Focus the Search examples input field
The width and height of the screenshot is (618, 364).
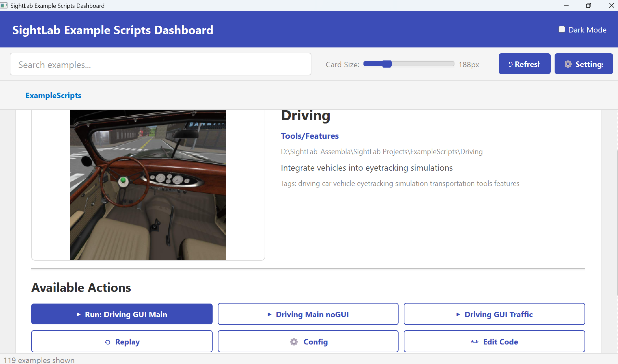coord(161,64)
